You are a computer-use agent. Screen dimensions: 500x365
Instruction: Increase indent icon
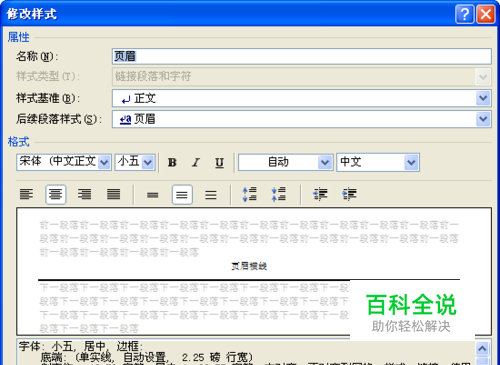349,194
